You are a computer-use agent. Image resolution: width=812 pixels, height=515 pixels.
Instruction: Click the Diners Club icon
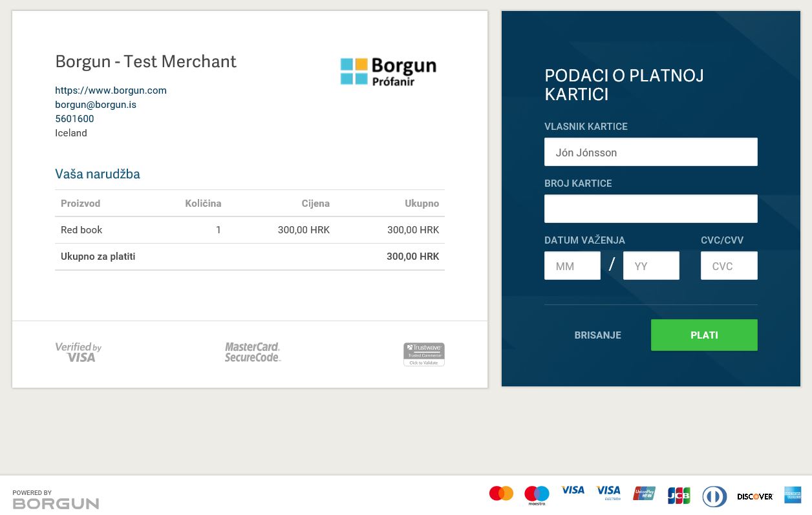click(714, 496)
